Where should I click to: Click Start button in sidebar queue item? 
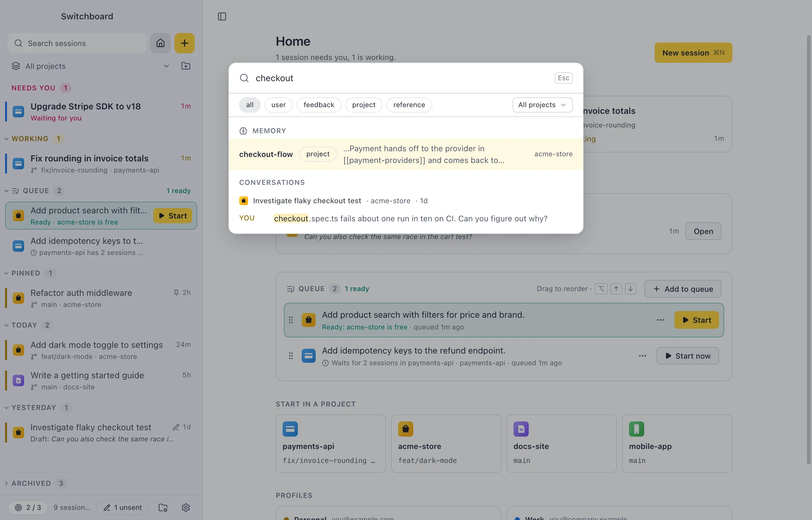click(x=173, y=216)
